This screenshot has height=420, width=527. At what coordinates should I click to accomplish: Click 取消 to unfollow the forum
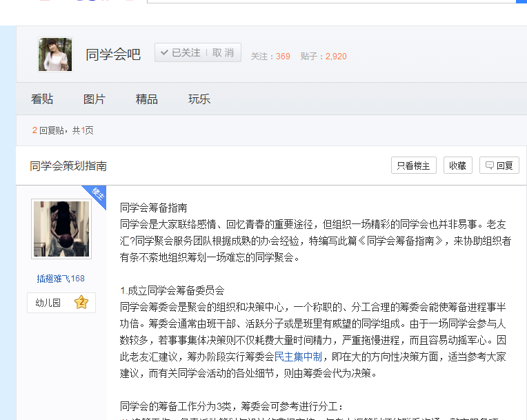point(223,52)
